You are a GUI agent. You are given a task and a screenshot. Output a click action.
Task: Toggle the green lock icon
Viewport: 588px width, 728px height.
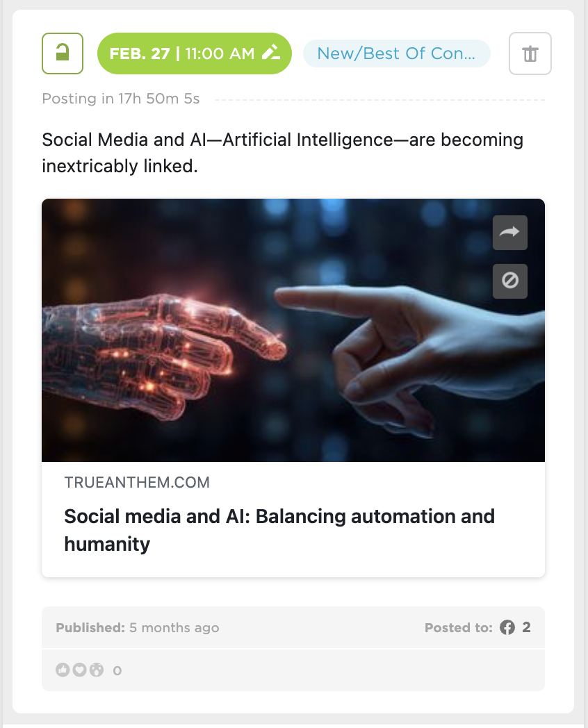63,53
